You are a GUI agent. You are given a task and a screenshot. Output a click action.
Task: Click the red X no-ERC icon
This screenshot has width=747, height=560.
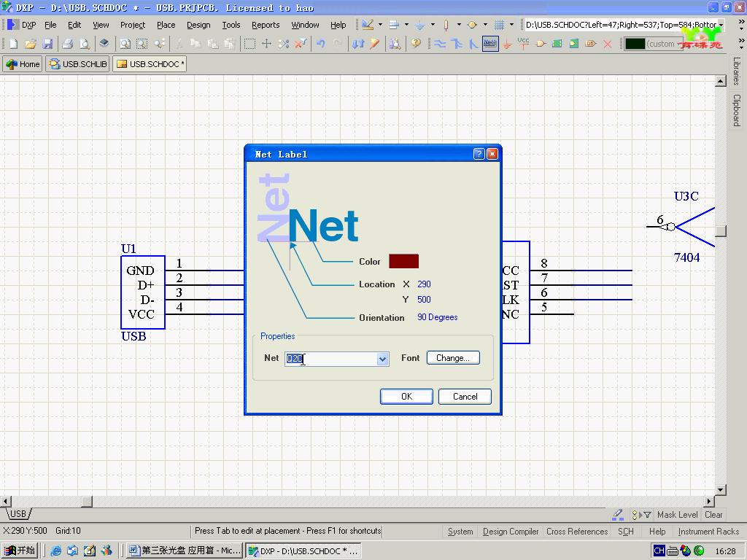coord(608,44)
